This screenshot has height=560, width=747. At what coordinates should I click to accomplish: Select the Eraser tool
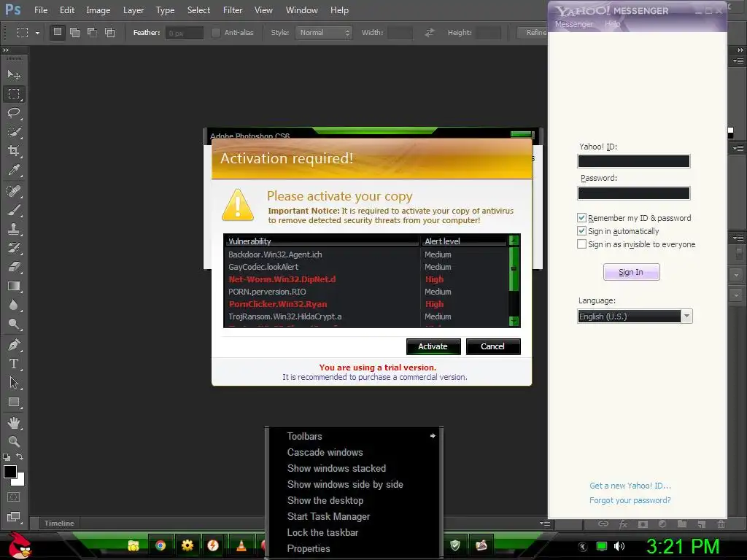14,267
